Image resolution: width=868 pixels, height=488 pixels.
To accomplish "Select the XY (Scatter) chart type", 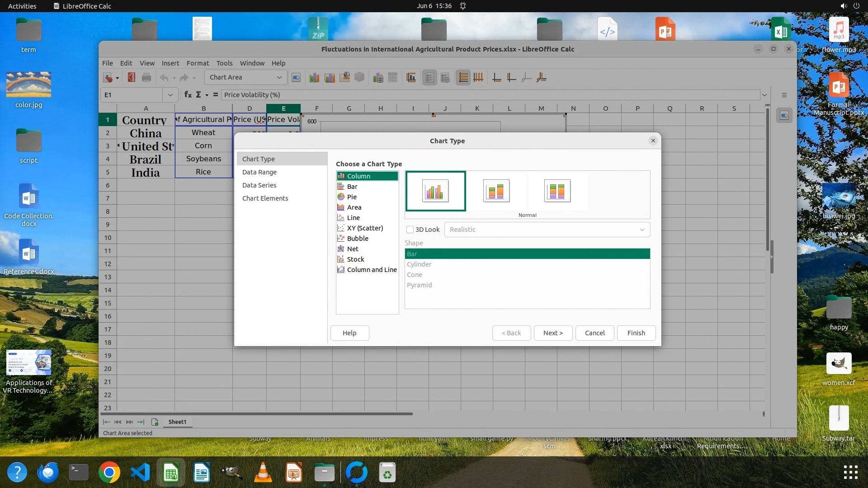I will point(364,228).
